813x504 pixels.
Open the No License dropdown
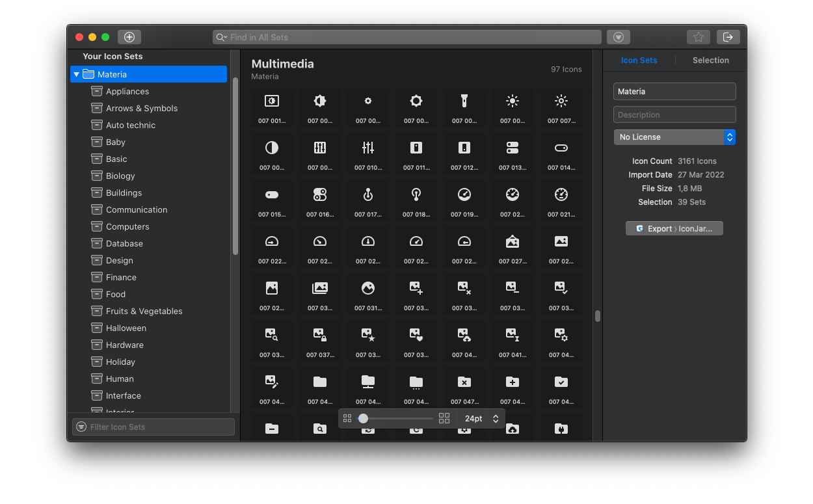[674, 137]
